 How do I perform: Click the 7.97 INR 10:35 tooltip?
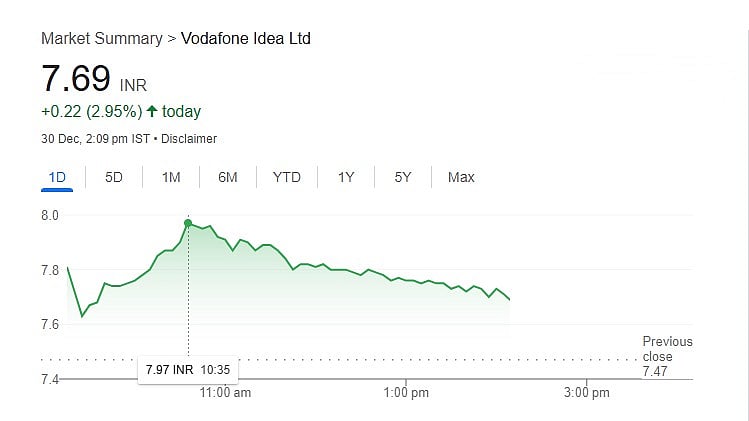tap(188, 370)
